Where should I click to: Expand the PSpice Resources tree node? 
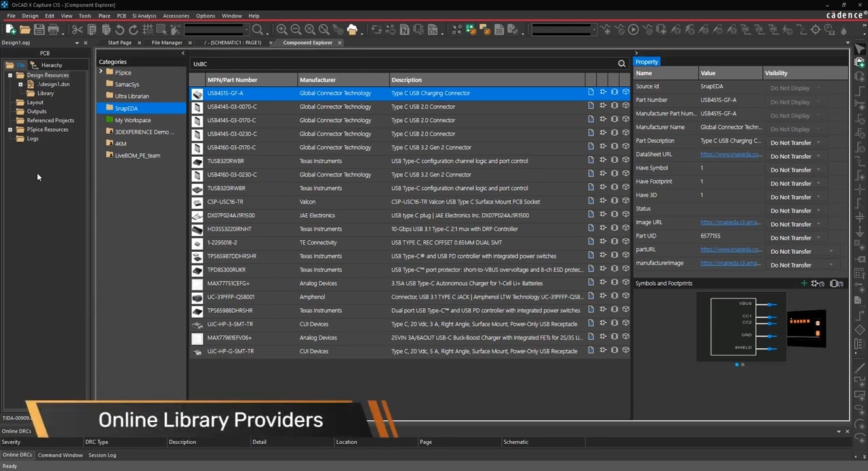[x=10, y=130]
